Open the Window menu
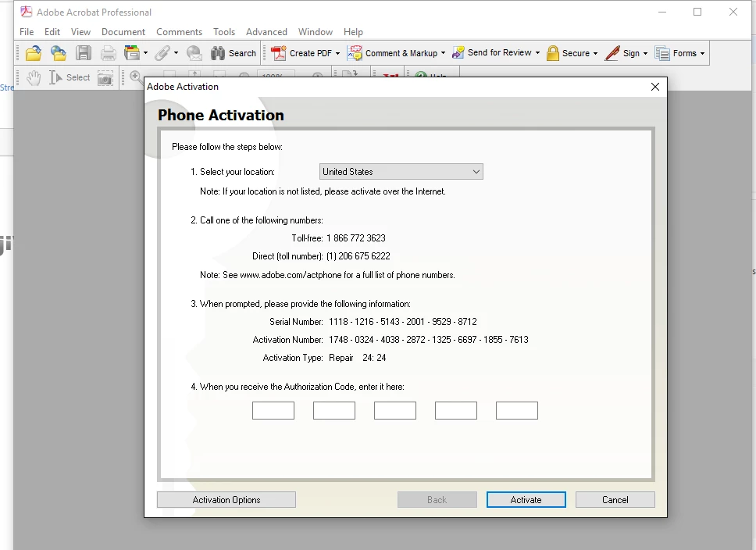Image resolution: width=756 pixels, height=550 pixels. (316, 32)
